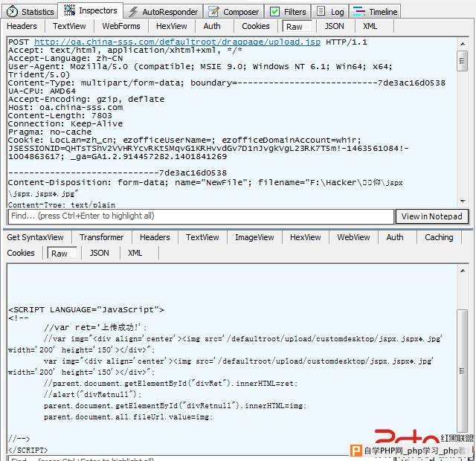Screen dimensions: 476x461
Task: Select the response Auth tab
Action: (x=395, y=237)
